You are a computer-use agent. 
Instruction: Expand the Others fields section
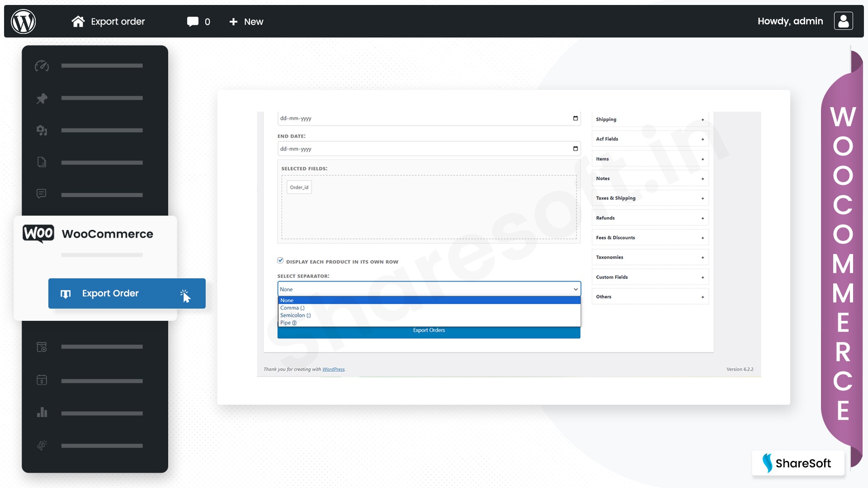click(650, 297)
